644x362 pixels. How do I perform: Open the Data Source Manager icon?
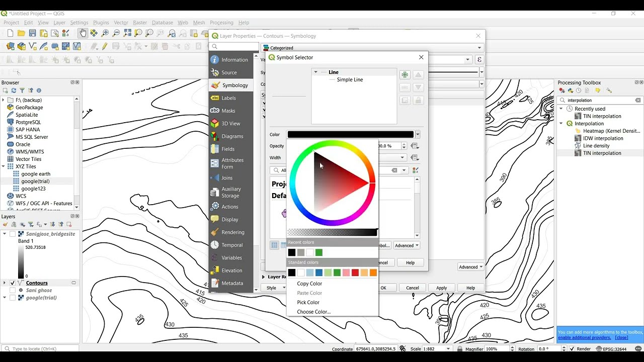click(x=10, y=46)
